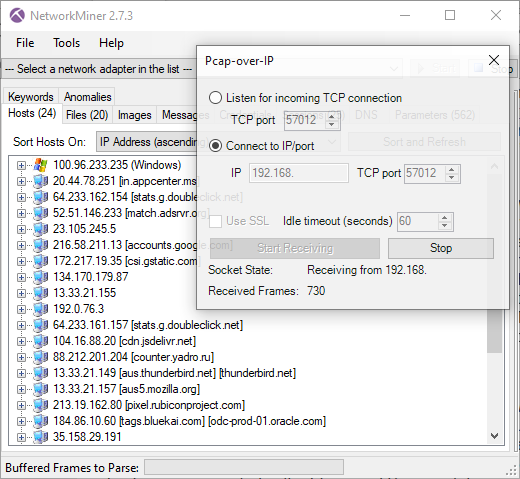Expand the 64.233.162.154 tree node

pyautogui.click(x=21, y=197)
